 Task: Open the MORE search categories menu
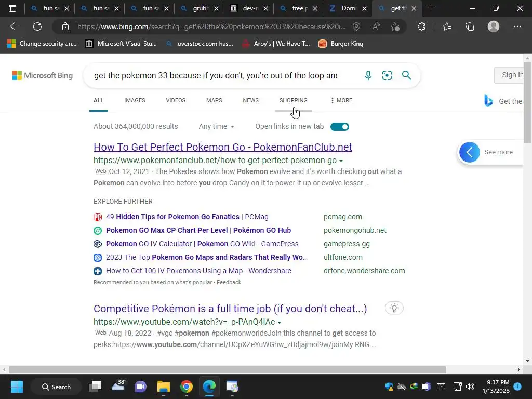(x=341, y=100)
